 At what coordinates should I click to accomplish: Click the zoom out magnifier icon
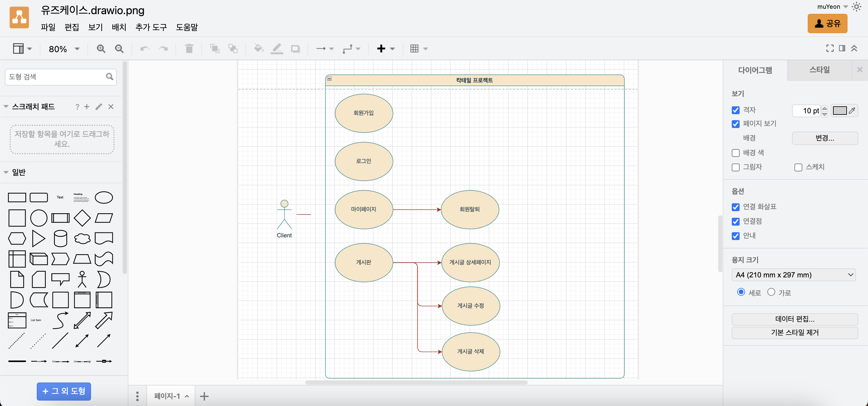click(x=119, y=49)
